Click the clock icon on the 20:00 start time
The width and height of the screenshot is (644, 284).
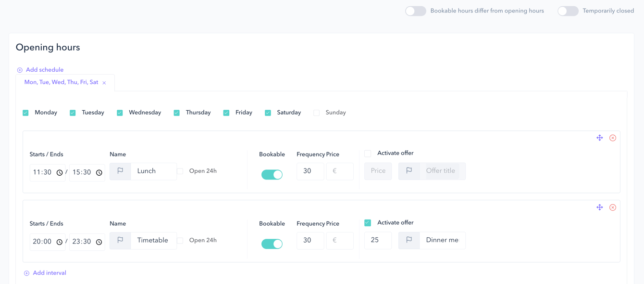click(60, 242)
